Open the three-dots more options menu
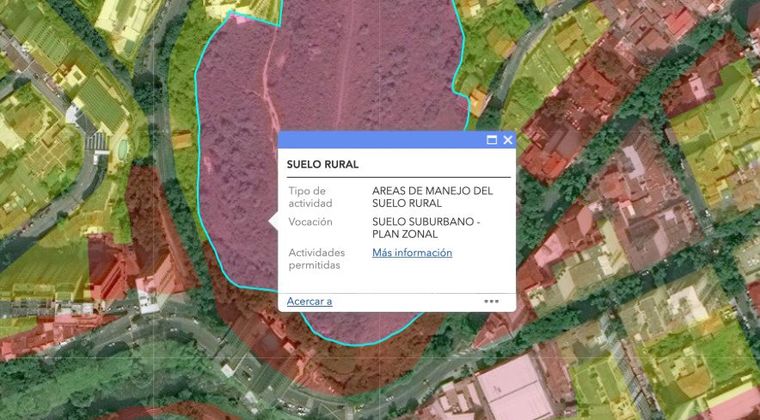The height and width of the screenshot is (420, 760). tap(491, 300)
